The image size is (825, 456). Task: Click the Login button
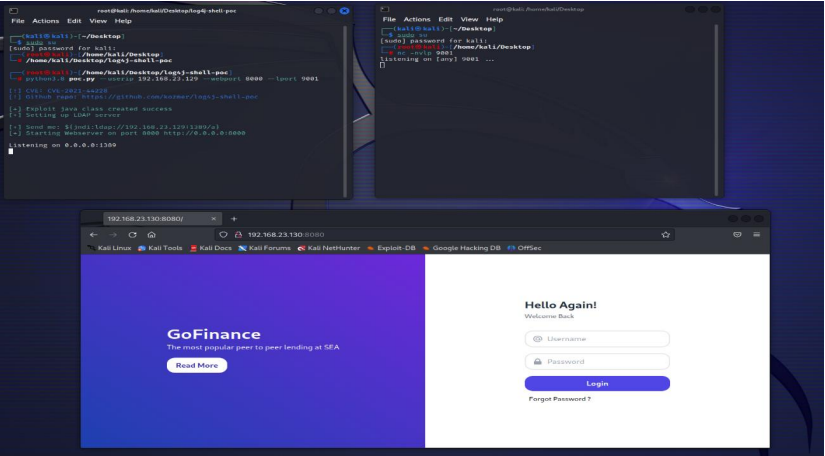click(x=597, y=383)
